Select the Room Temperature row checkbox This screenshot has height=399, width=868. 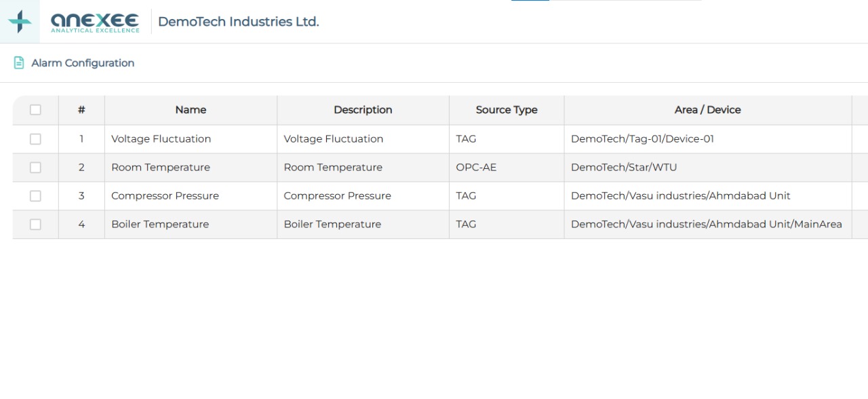click(x=35, y=168)
